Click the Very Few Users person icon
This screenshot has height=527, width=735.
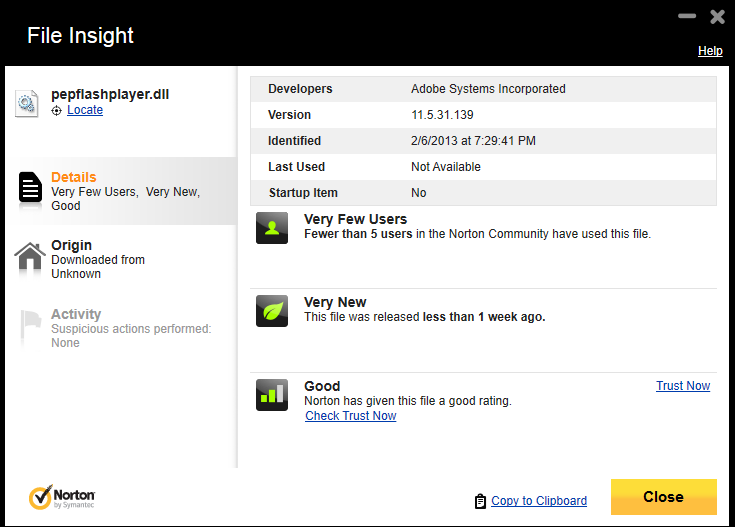click(272, 228)
